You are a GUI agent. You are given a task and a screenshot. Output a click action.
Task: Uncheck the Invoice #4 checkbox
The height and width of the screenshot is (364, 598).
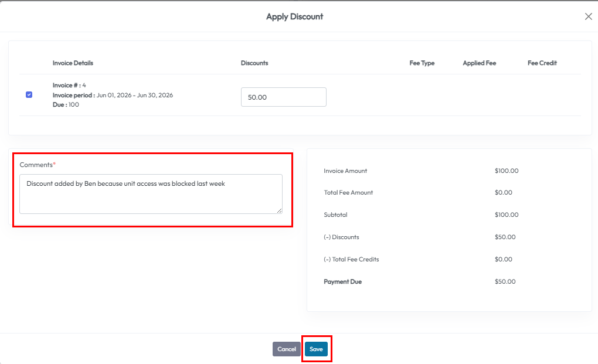[29, 94]
